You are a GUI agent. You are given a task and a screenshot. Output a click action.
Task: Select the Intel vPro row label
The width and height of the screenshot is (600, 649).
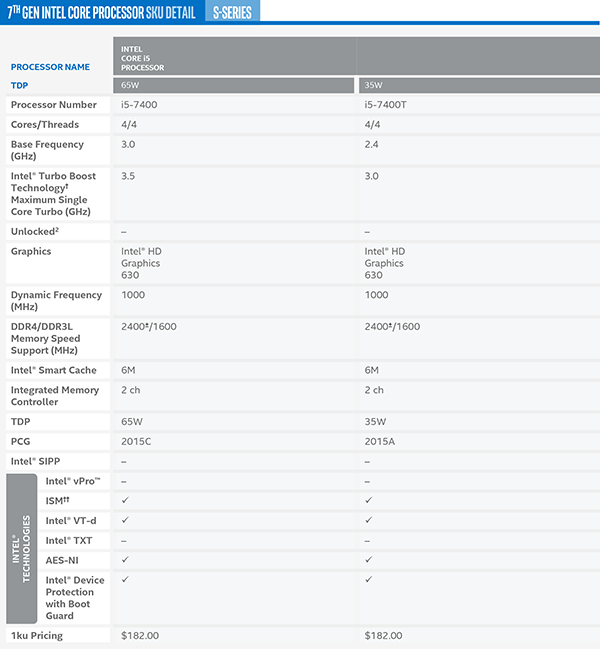[x=73, y=481]
